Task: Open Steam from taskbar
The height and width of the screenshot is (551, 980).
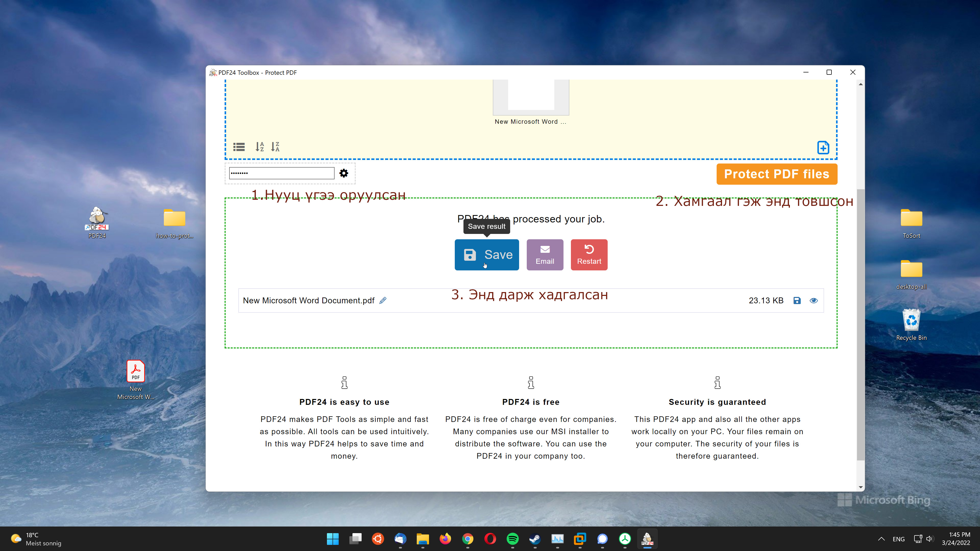Action: click(535, 539)
